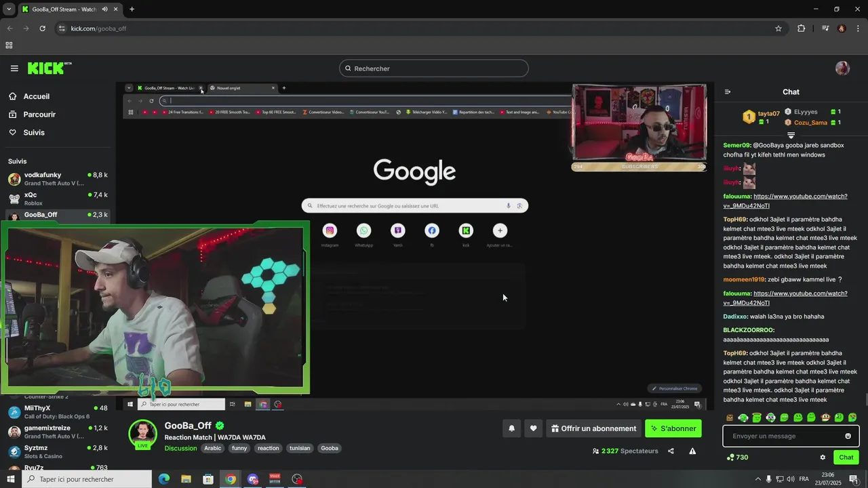Viewport: 868px width, 488px height.
Task: Open the taskbar clock showing 23:06
Action: (x=828, y=479)
